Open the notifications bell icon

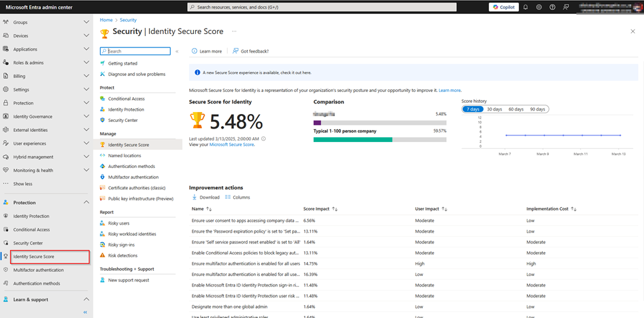525,7
